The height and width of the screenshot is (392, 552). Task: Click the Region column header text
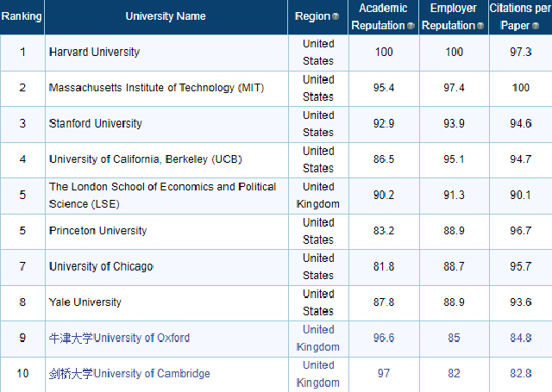coord(312,16)
